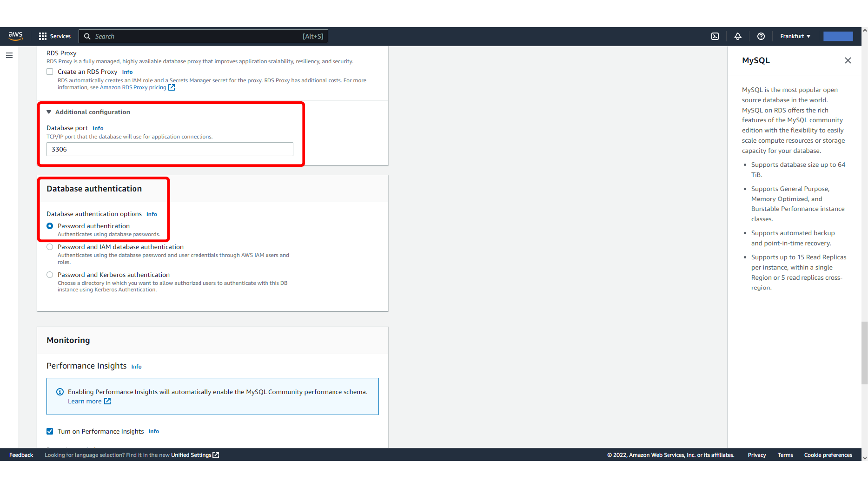Open the help question mark menu

coord(761,36)
